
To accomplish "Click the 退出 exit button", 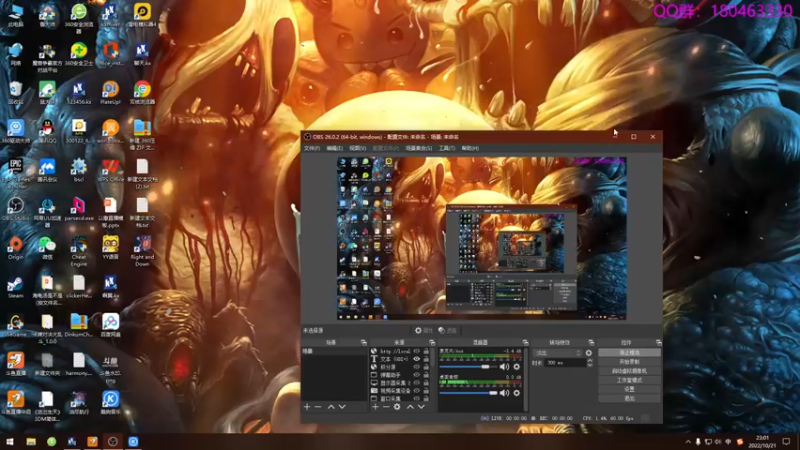I will [629, 398].
